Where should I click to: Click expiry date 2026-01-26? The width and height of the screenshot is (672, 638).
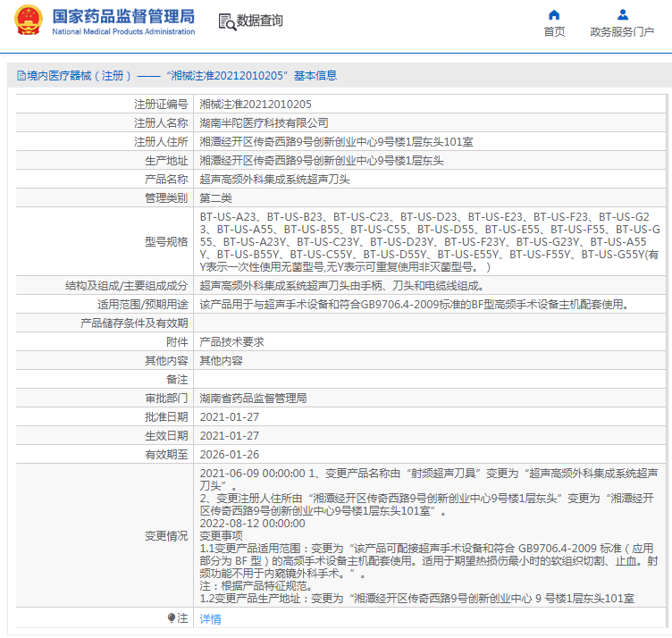pos(230,455)
